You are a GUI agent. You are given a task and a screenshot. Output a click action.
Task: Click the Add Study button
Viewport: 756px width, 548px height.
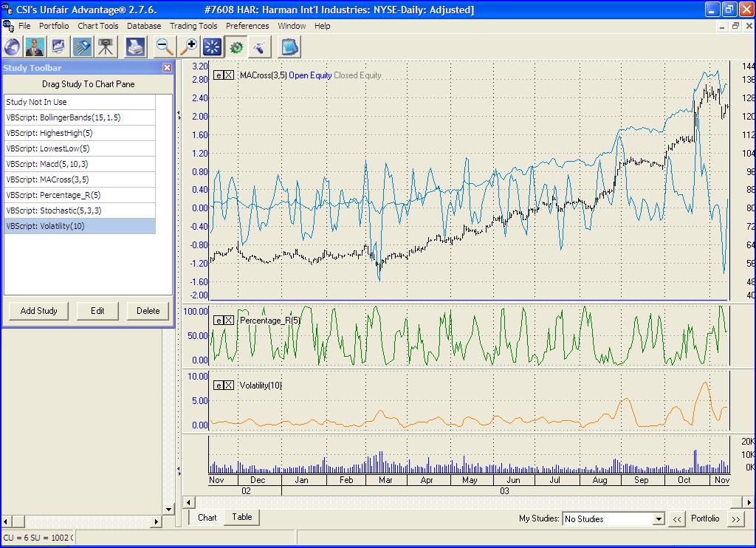click(x=38, y=311)
